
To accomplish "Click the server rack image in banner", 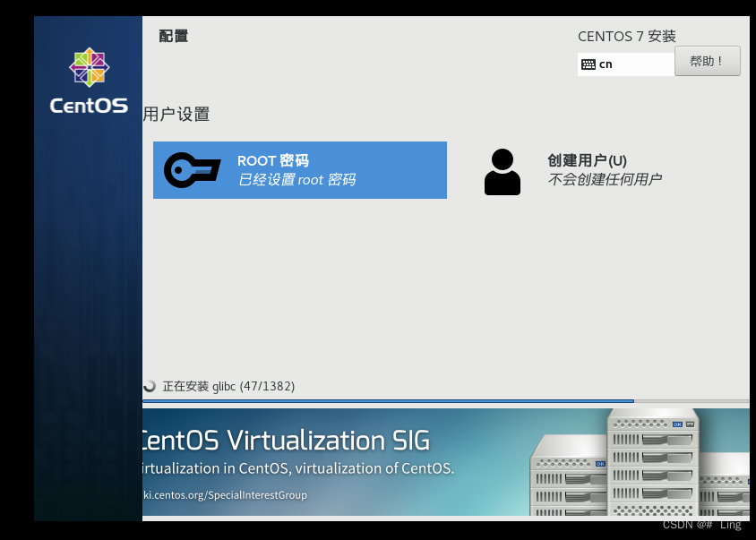I will tap(640, 463).
